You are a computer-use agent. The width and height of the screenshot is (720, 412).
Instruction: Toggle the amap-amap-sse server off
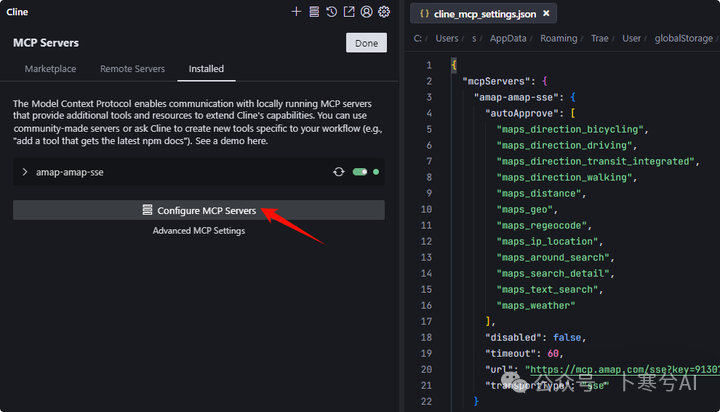[360, 172]
